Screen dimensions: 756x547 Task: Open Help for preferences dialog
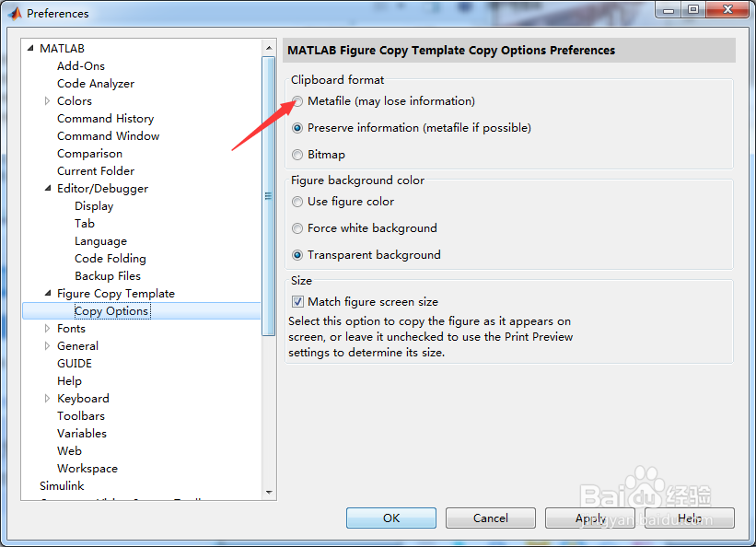click(x=690, y=518)
